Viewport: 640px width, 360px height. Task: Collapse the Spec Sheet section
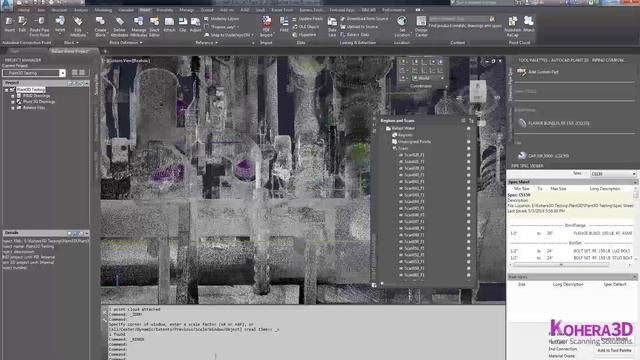(635, 182)
